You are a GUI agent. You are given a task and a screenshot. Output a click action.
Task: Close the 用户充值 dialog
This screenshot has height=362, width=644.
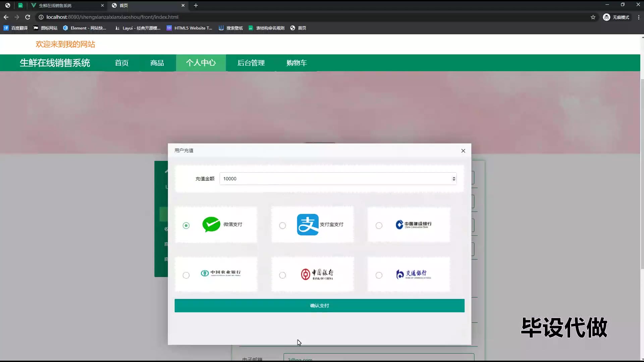463,151
